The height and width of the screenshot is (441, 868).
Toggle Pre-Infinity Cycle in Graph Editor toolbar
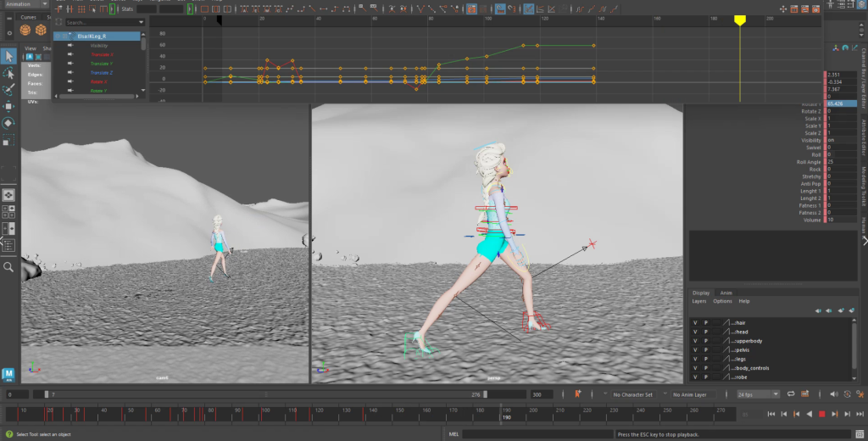click(580, 9)
